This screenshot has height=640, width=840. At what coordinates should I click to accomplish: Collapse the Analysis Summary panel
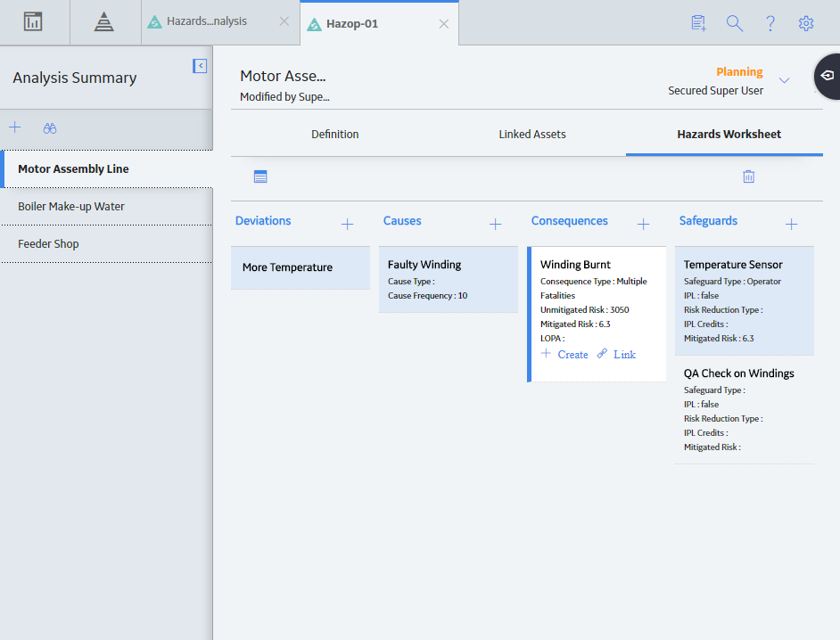200,66
